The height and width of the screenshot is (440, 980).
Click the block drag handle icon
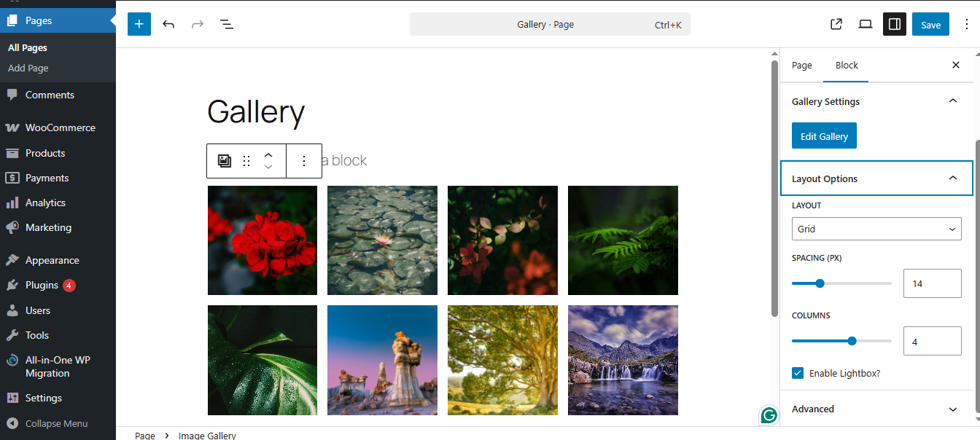pos(246,161)
